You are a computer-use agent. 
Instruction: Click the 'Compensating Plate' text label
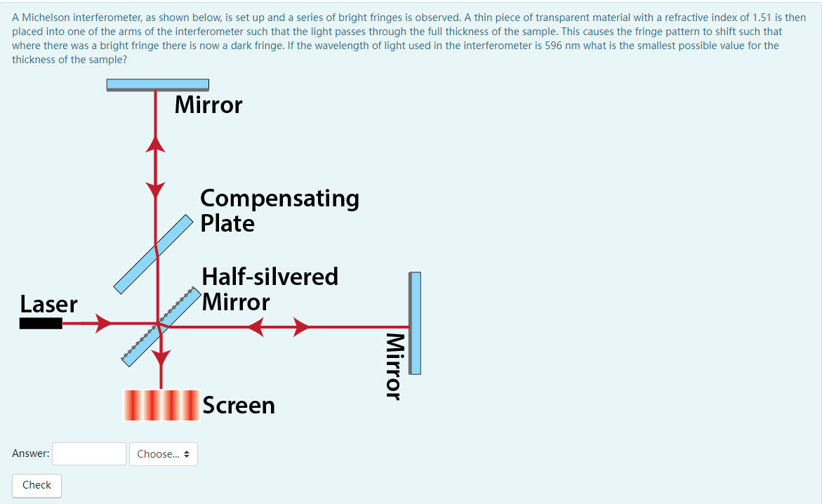click(x=279, y=211)
